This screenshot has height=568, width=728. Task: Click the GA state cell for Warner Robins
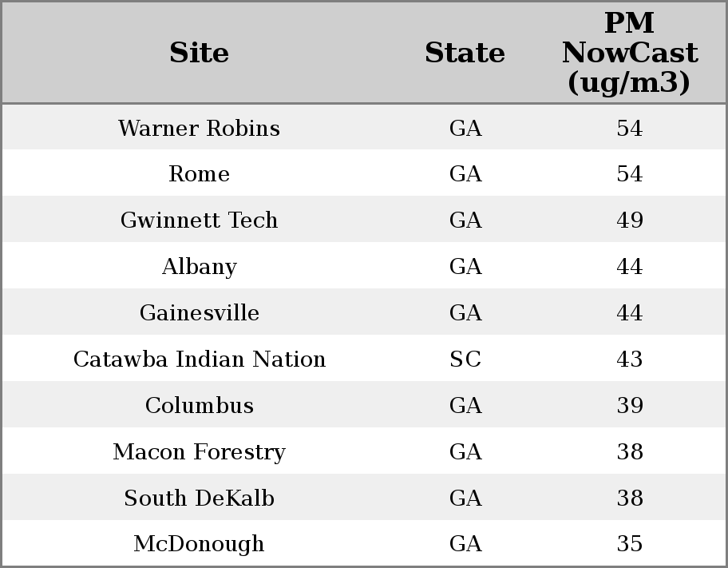point(465,129)
